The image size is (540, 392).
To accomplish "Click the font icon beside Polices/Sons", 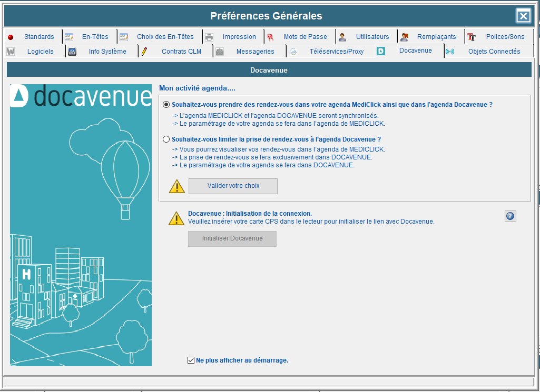I will click(x=472, y=37).
